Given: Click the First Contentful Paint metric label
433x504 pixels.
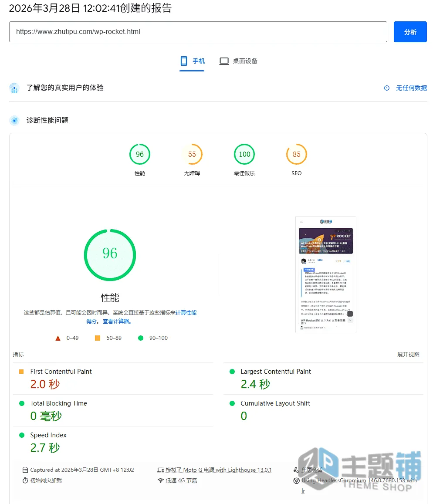Looking at the screenshot, I should [x=61, y=372].
